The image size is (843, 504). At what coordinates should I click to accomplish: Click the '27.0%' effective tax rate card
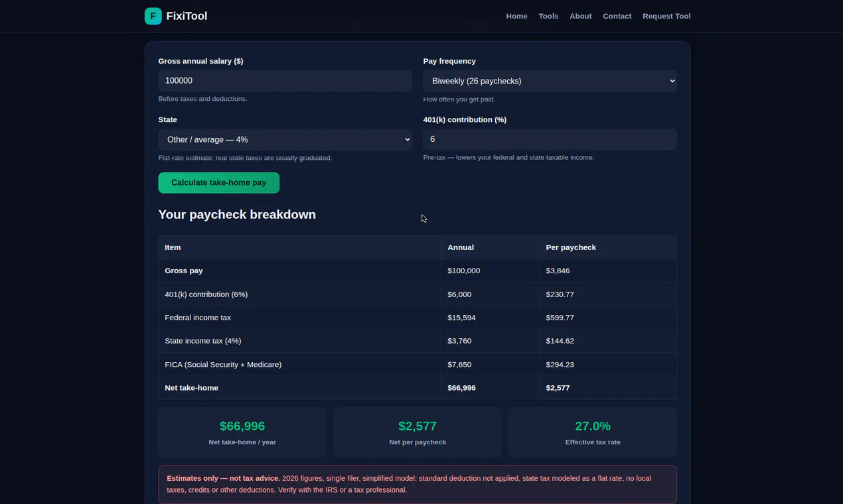coord(593,432)
